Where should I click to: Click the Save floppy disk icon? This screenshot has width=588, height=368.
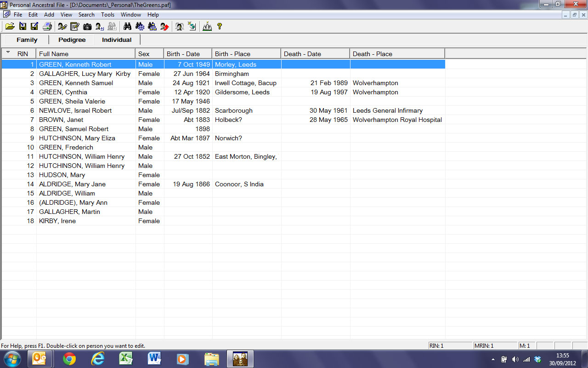coord(23,27)
